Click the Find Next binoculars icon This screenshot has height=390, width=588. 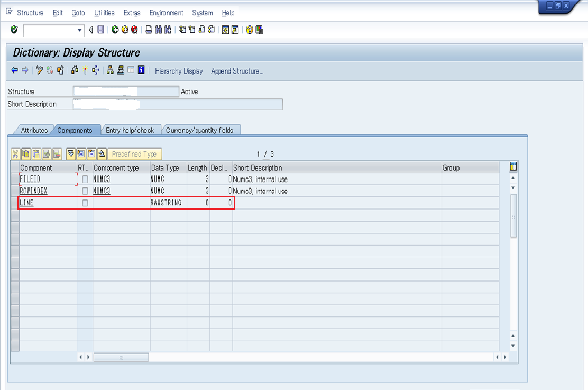(168, 30)
